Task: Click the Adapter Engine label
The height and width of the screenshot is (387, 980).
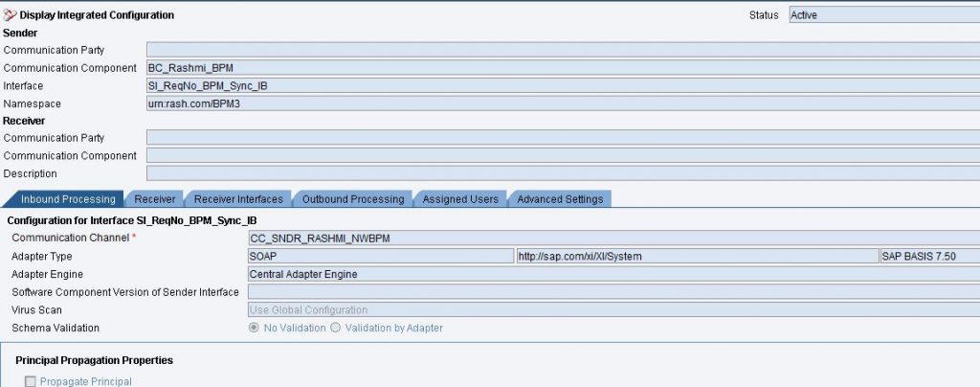Action: click(x=48, y=274)
